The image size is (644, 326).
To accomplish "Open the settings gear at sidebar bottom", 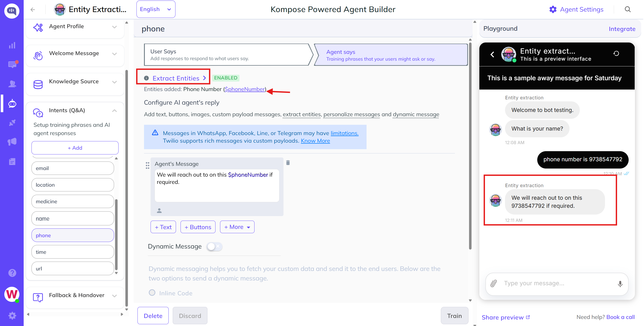I will [12, 316].
